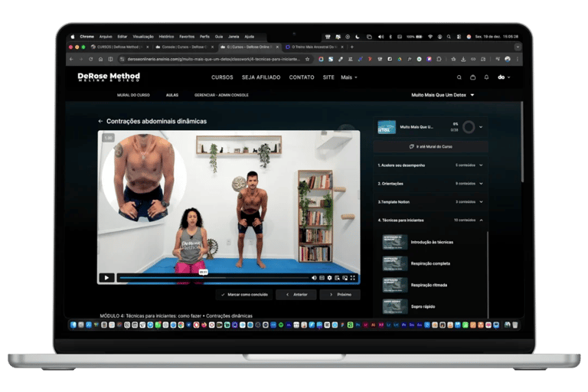Open site search magnifier icon
The image size is (588, 392).
(x=459, y=77)
